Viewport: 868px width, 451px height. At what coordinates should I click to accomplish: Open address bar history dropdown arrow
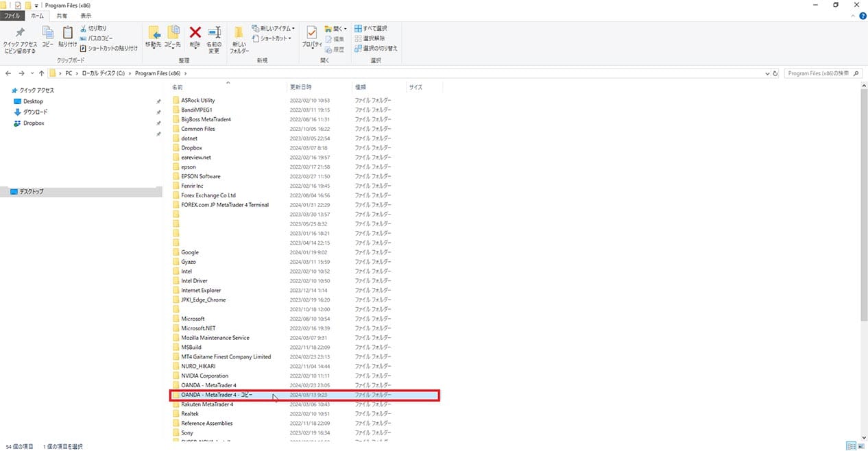coord(767,73)
